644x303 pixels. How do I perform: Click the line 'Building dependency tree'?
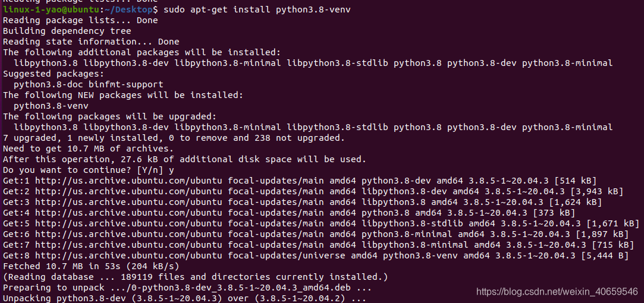(x=67, y=31)
